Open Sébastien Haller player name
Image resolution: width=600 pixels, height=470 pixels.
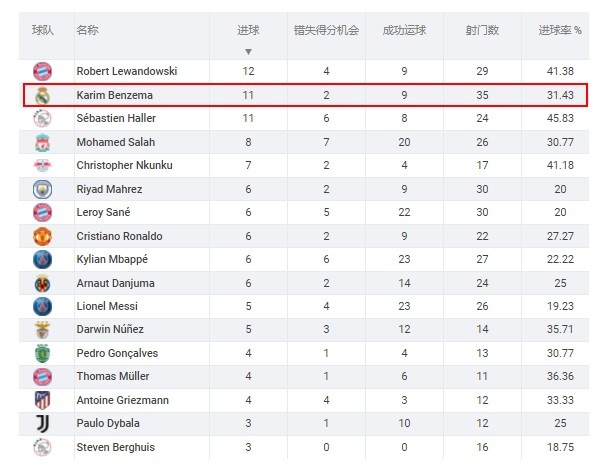(116, 118)
